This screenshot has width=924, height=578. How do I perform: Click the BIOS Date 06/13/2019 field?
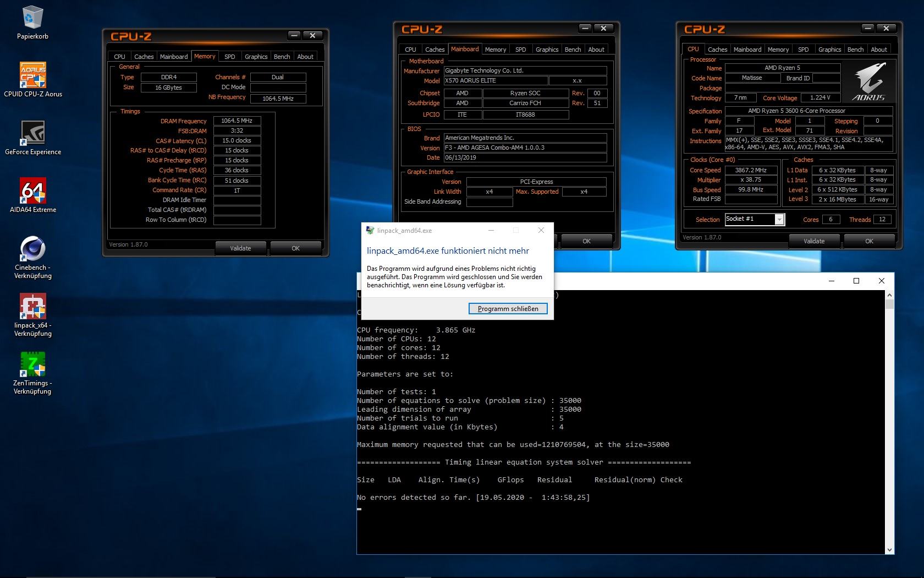[x=525, y=157]
